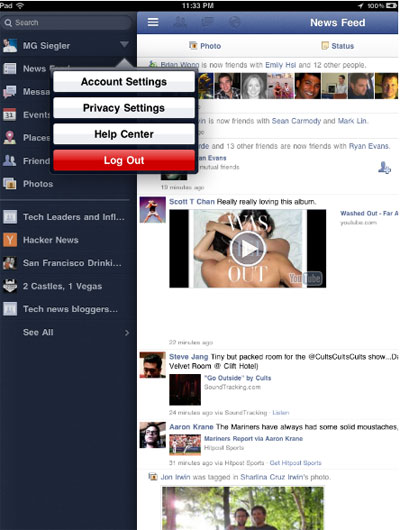Open friend requests icon in header
400x530 pixels.
coord(180,22)
